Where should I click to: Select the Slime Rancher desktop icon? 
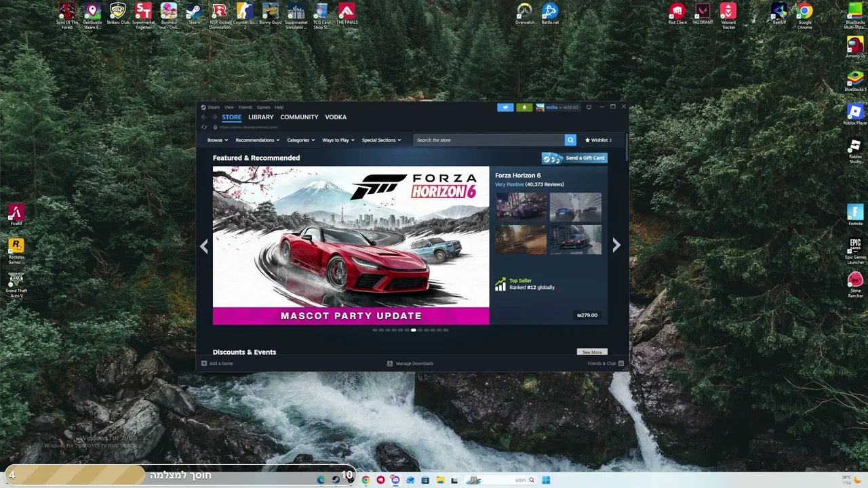pyautogui.click(x=855, y=284)
